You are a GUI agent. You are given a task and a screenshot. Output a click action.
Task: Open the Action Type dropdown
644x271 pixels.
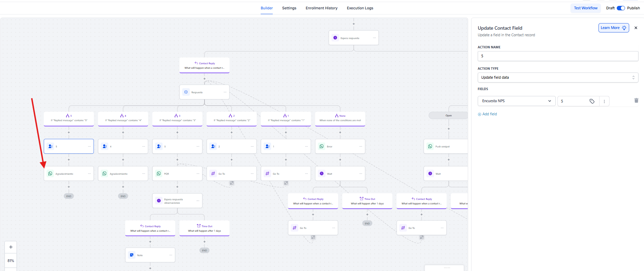(x=557, y=77)
